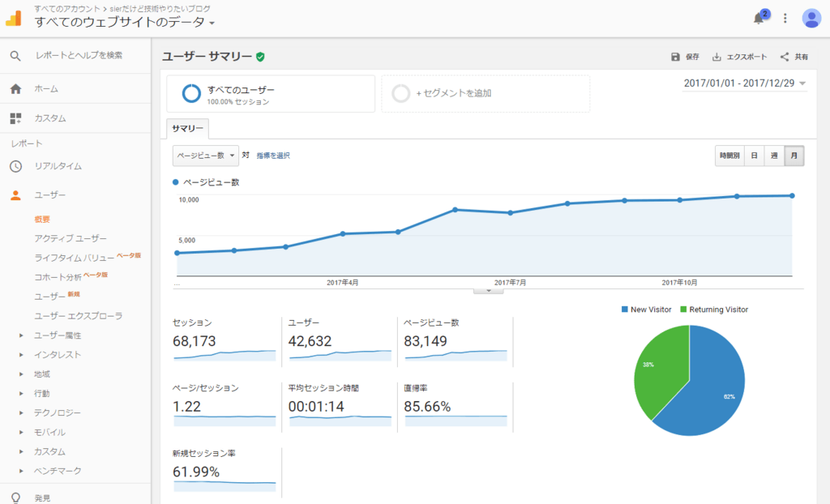Open the date range picker dropdown
Screen dimensions: 830x504
pos(745,83)
